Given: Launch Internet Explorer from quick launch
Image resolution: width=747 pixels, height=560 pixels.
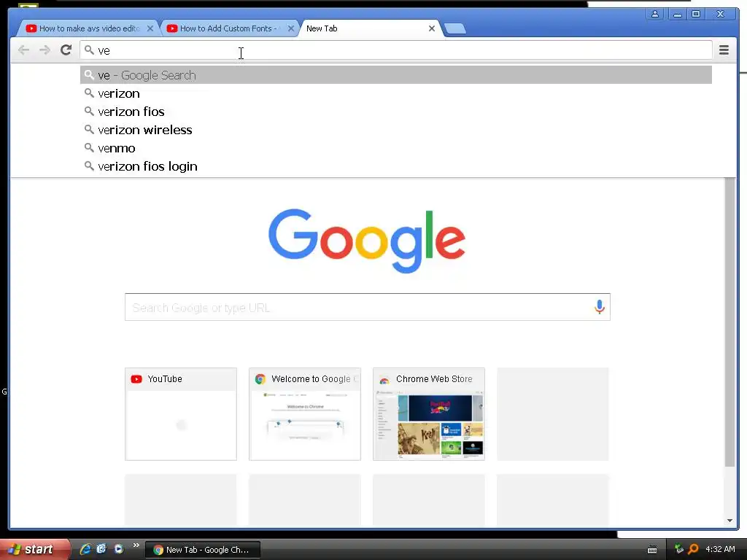Looking at the screenshot, I should [85, 549].
